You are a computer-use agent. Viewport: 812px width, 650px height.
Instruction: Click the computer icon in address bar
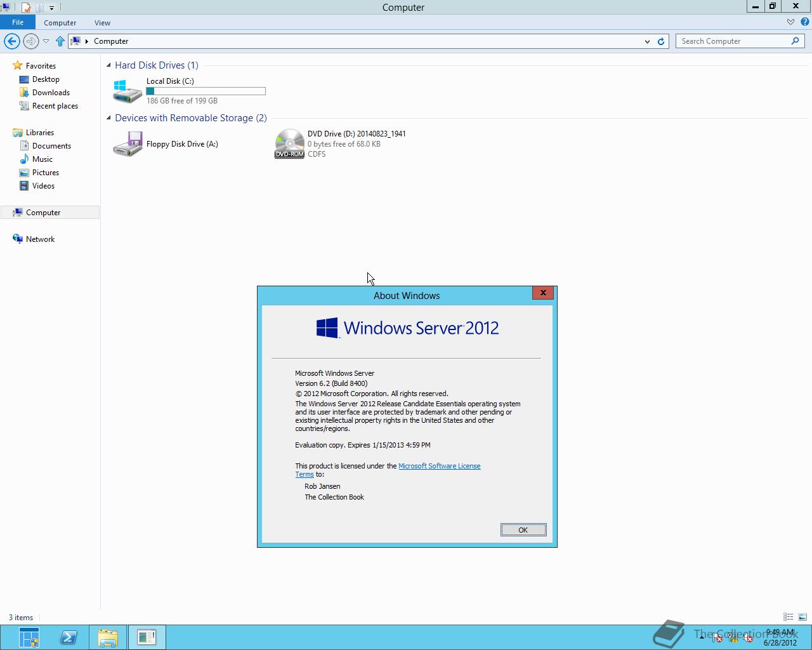point(75,41)
